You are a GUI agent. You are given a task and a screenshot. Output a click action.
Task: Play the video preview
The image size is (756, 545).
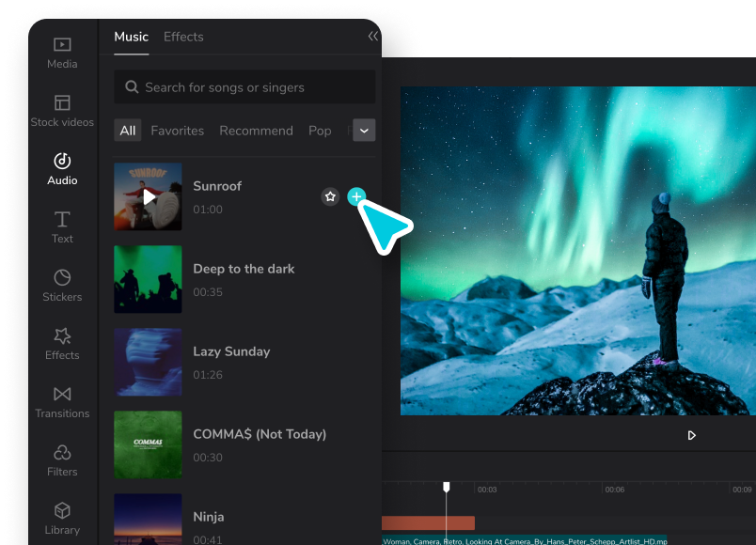[x=691, y=436]
